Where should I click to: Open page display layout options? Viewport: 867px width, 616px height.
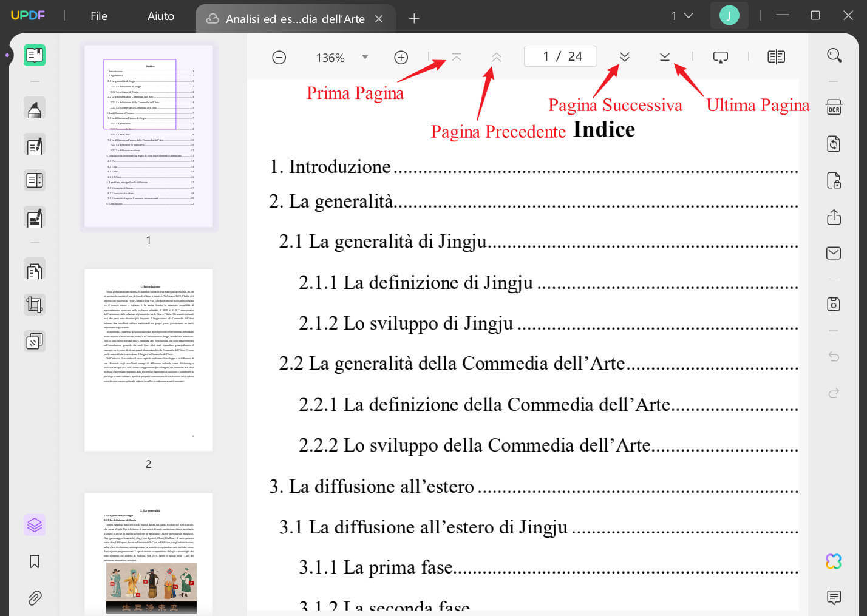776,57
